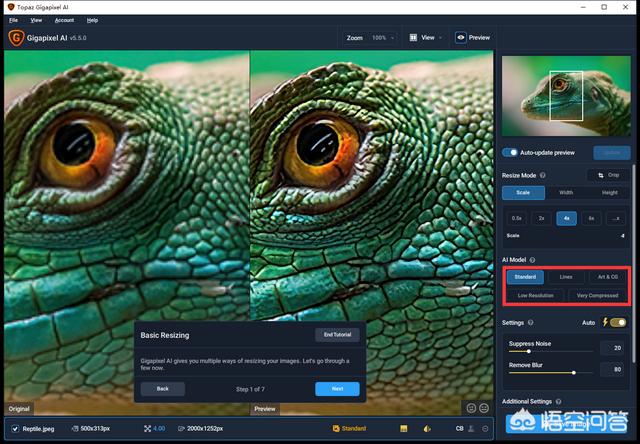Image resolution: width=640 pixels, height=444 pixels.
Task: Show AI Model help info icon
Action: 532,260
